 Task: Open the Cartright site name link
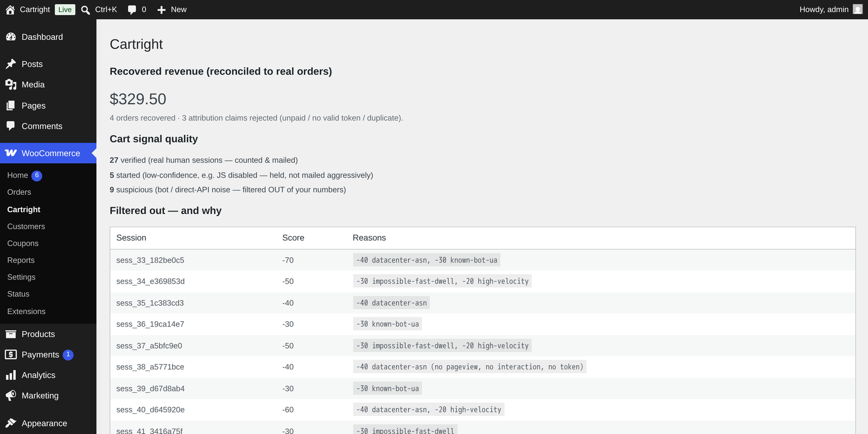35,10
